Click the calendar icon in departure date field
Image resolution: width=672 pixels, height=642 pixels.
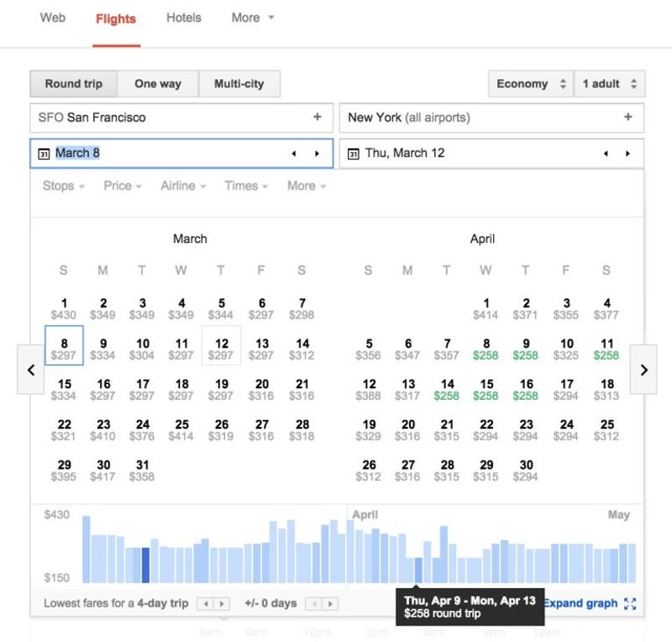[45, 154]
